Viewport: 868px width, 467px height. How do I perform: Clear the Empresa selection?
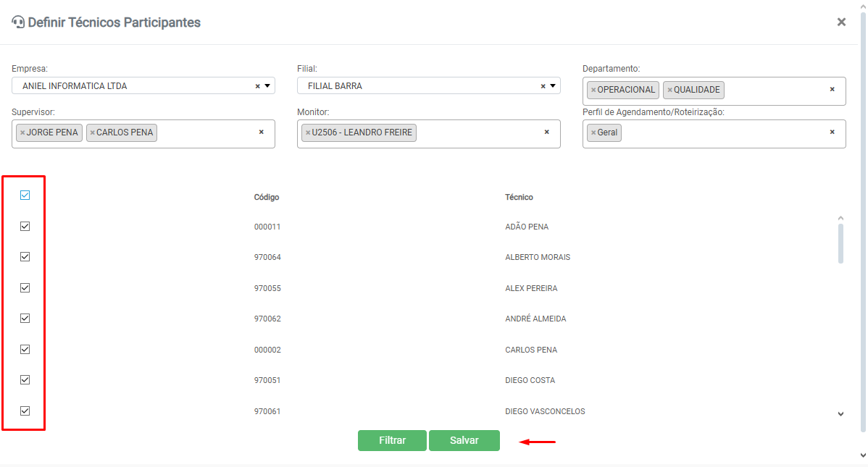click(x=257, y=86)
